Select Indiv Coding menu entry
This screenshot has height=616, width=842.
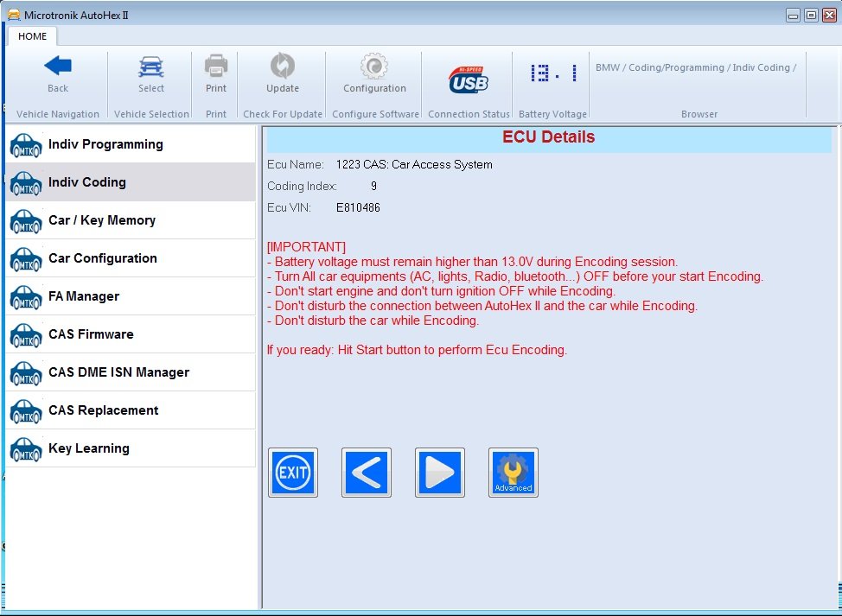click(131, 182)
